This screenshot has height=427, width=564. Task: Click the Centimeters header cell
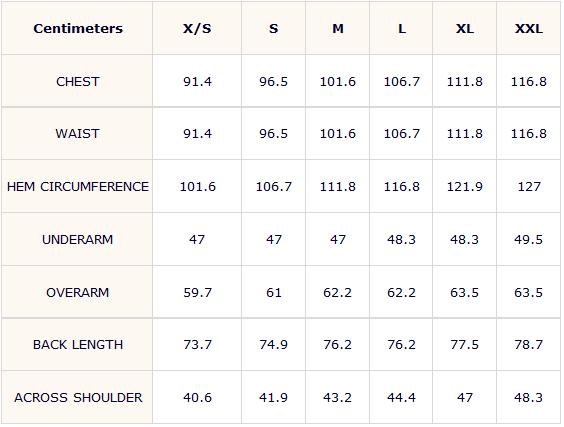tap(78, 28)
